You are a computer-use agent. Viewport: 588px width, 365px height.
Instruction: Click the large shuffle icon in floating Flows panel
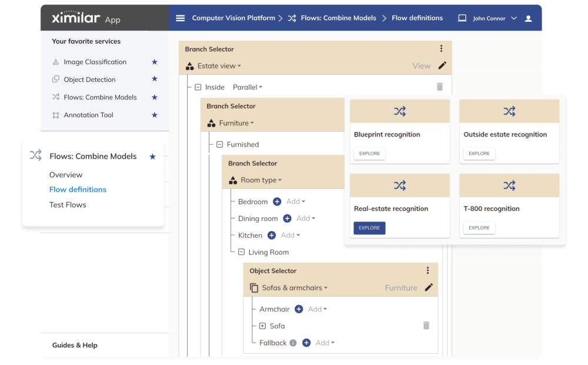(36, 155)
